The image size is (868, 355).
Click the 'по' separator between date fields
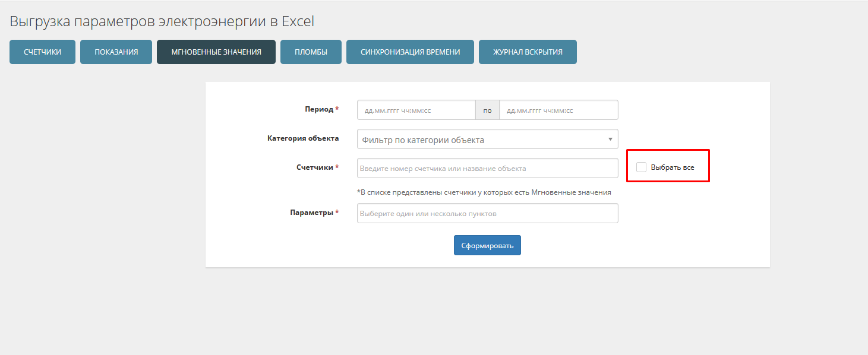click(487, 110)
